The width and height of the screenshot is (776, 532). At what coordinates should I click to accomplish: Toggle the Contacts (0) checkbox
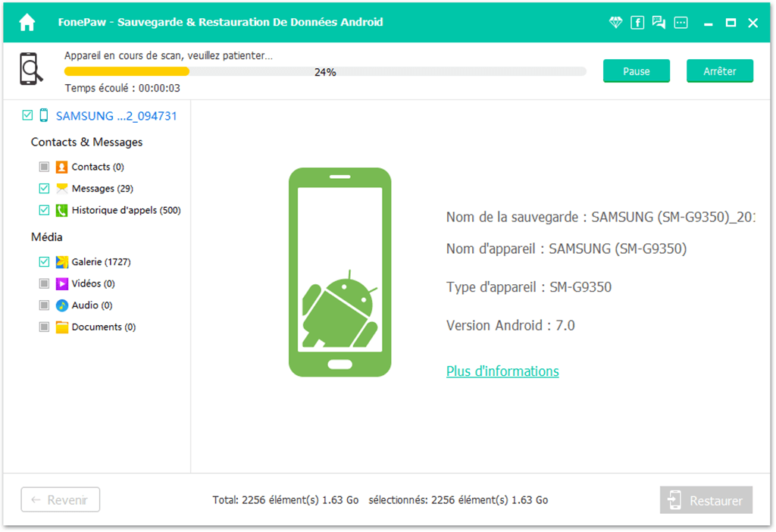[x=44, y=167]
